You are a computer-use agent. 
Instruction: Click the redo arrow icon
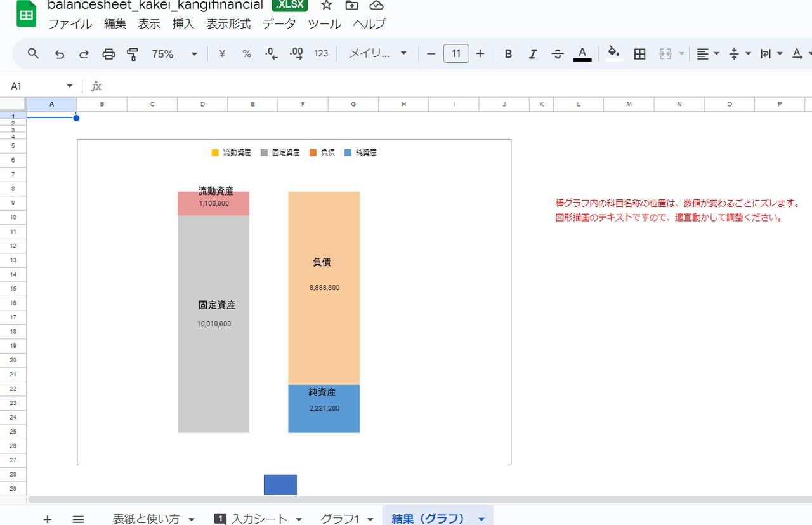pos(84,54)
